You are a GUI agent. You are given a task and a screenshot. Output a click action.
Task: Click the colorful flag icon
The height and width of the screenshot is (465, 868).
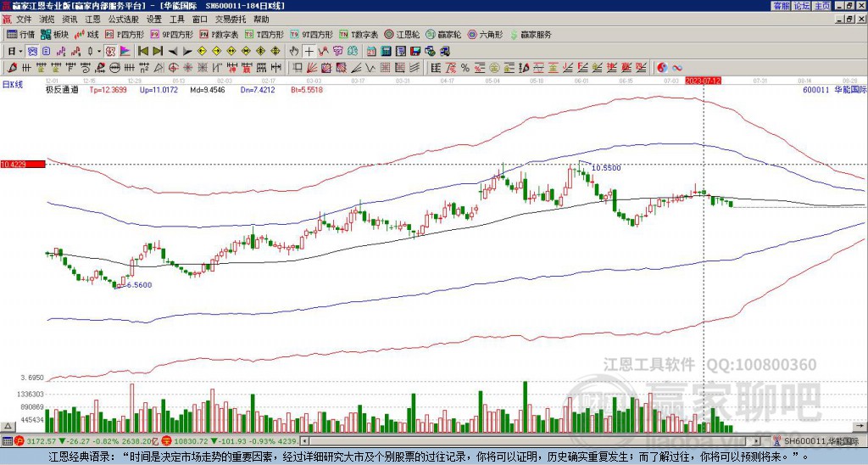pyautogui.click(x=125, y=52)
